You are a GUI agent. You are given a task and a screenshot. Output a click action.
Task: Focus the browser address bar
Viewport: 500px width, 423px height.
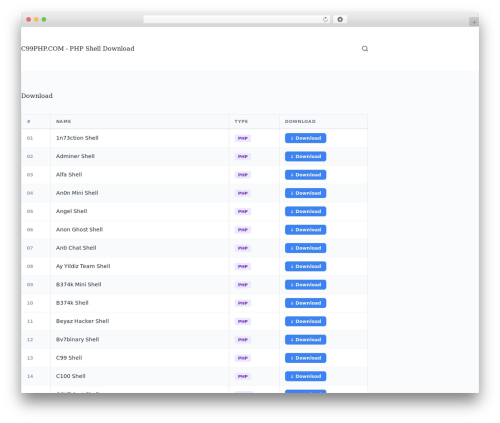tap(237, 20)
